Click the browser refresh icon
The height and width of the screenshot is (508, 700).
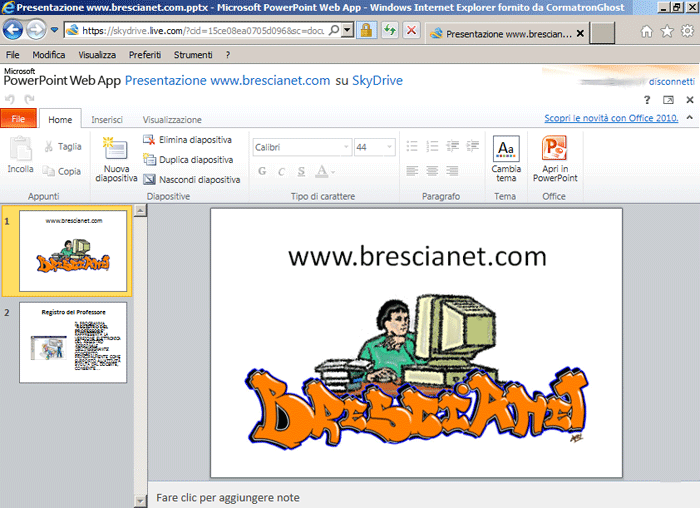tap(390, 30)
